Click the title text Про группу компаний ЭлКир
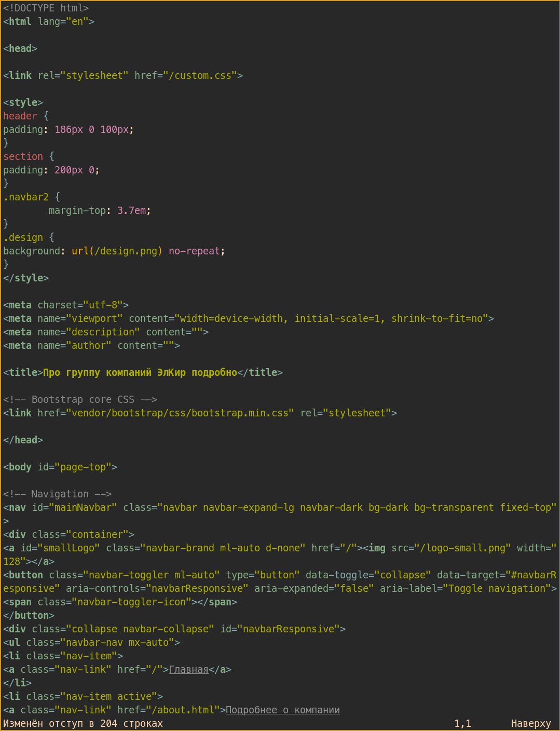Screen dimensions: 560x731 [114, 372]
